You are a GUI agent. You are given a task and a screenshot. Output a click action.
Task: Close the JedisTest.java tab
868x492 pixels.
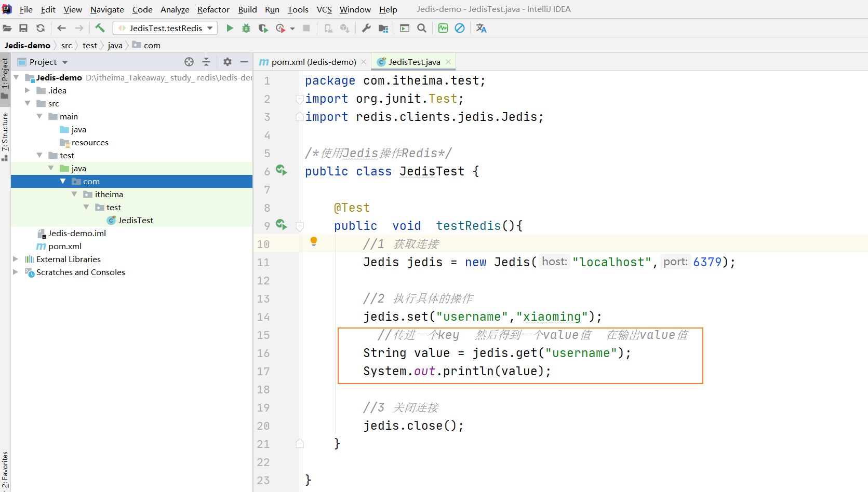[x=448, y=62]
